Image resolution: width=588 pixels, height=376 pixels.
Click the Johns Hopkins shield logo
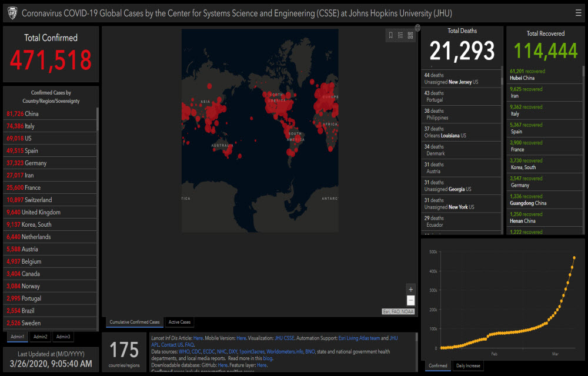(13, 13)
